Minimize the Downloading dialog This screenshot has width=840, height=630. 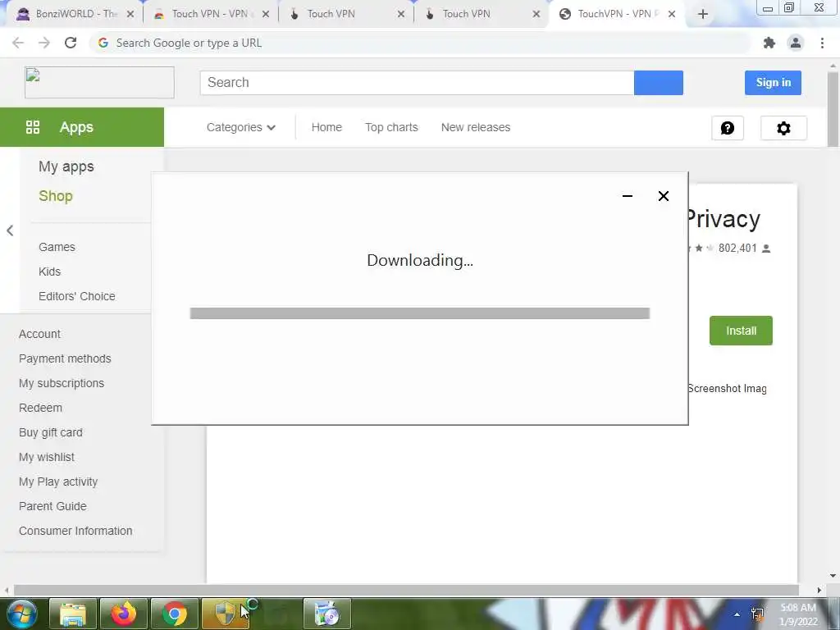(628, 196)
